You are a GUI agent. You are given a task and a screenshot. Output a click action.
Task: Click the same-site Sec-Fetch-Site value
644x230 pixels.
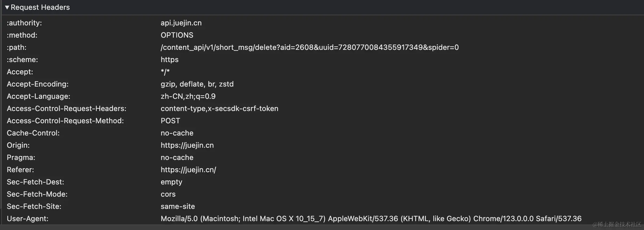(x=178, y=206)
